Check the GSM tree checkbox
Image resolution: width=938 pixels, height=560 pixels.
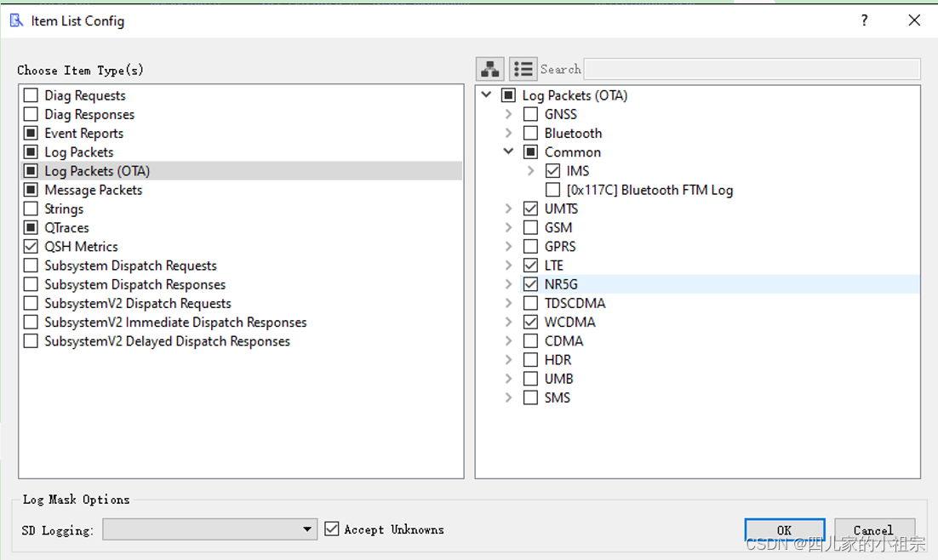tap(530, 227)
